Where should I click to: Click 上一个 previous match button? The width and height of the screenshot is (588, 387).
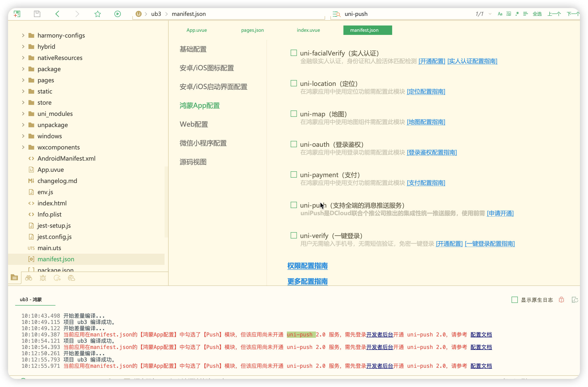tap(554, 14)
